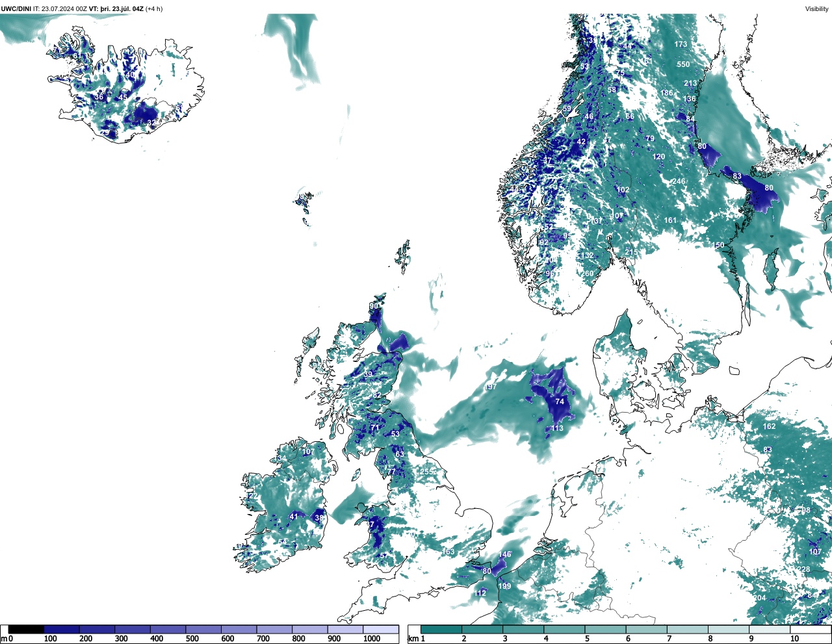
Task: Click the value 58 over northern Norway
Action: [612, 90]
